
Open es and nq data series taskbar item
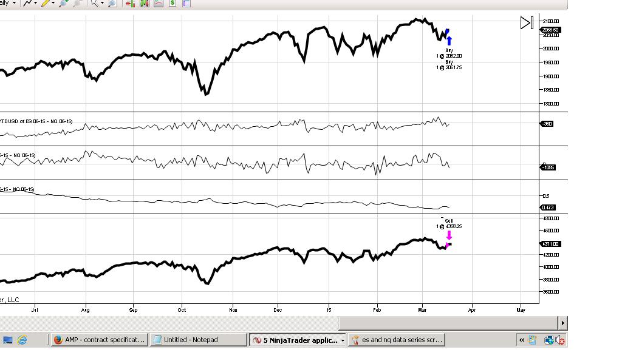396,340
